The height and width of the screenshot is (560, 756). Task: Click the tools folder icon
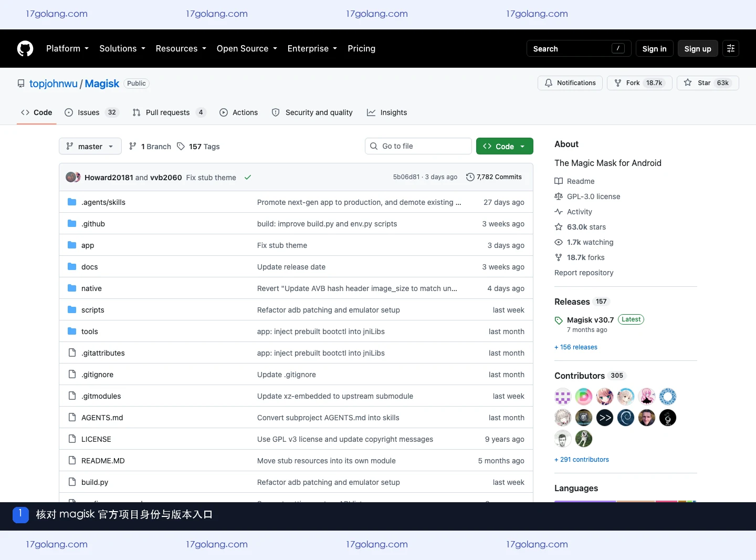(x=72, y=331)
